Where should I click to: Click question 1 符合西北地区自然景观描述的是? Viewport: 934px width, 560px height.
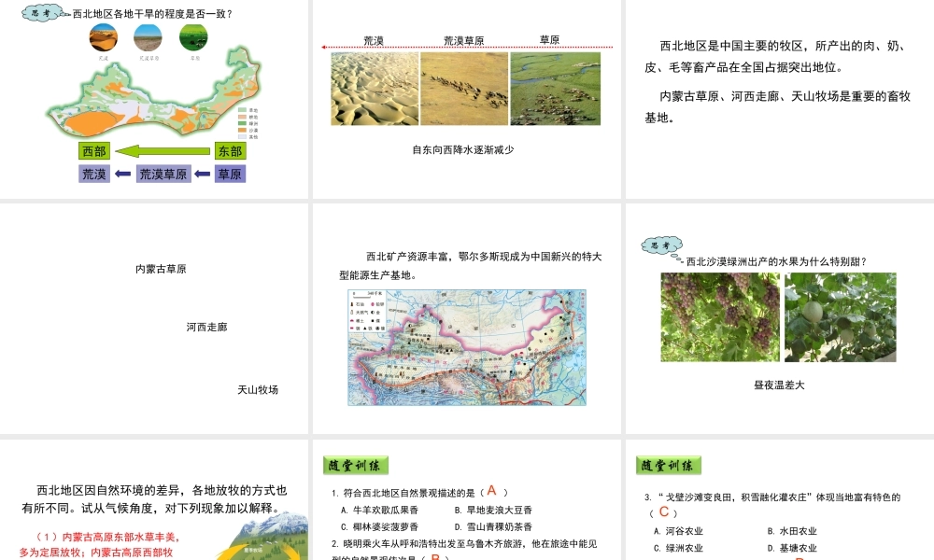(x=420, y=493)
